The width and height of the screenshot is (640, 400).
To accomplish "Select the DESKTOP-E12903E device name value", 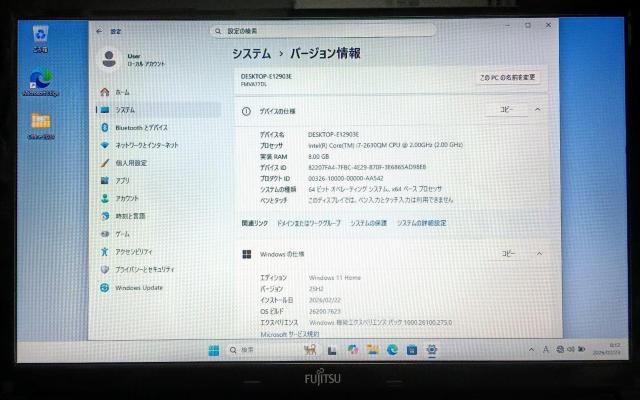I will [333, 134].
